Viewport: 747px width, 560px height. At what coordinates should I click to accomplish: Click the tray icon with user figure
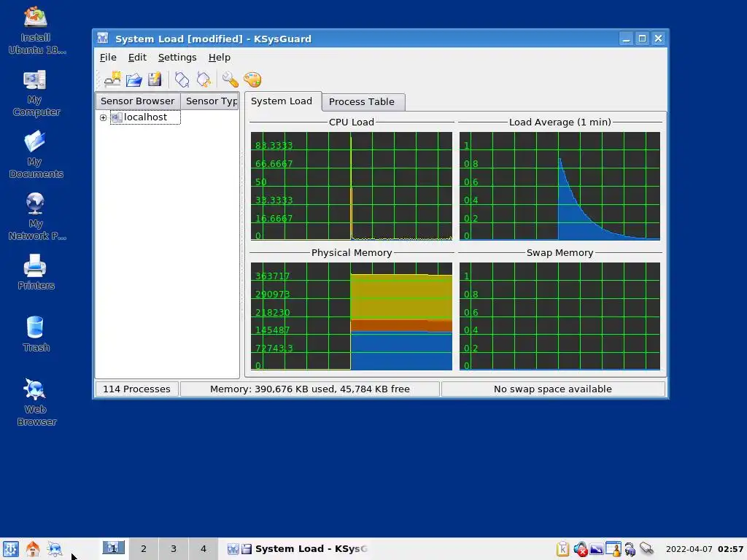[x=614, y=549]
